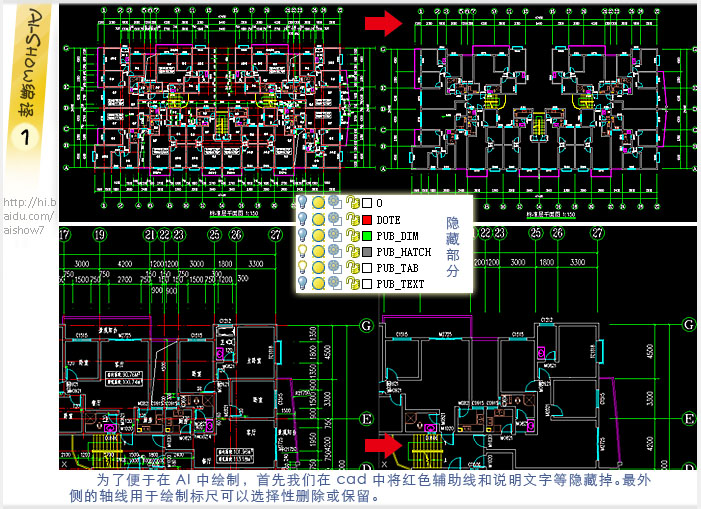Click the padlock icon for the PUB_DIM layer
Screen dimensions: 701x509
coord(353,235)
